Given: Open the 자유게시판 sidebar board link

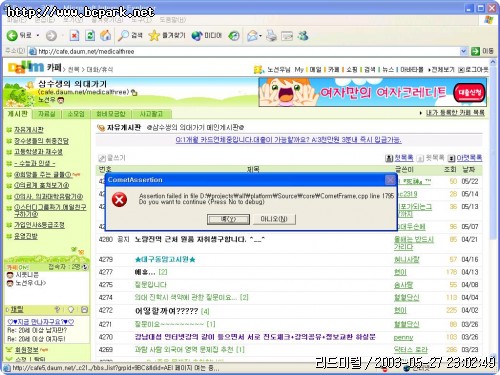Looking at the screenshot, I should 29,130.
